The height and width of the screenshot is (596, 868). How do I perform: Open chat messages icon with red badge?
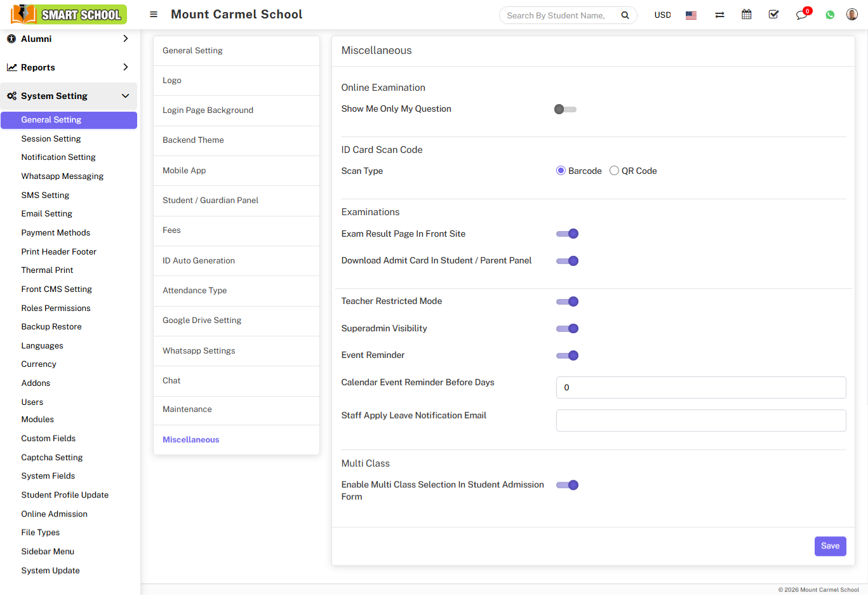802,15
